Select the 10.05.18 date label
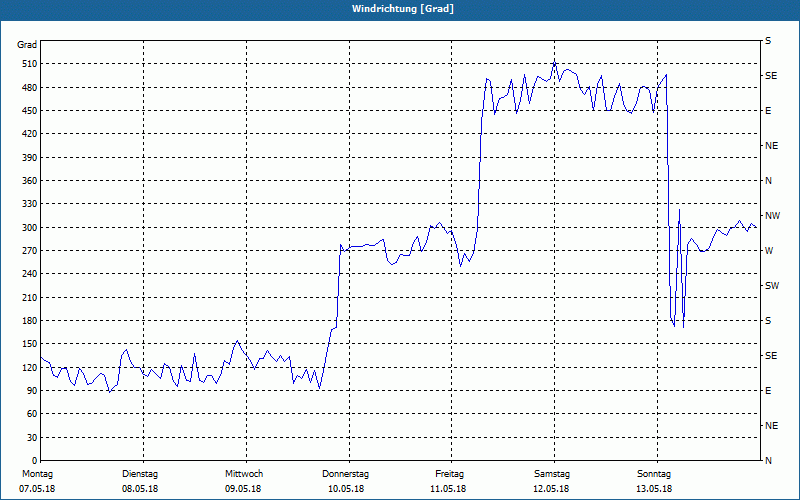This screenshot has height=500, width=800. pyautogui.click(x=346, y=489)
